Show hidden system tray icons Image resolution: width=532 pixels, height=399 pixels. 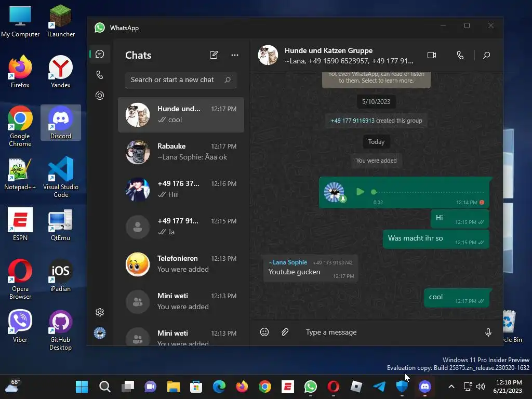[451, 387]
